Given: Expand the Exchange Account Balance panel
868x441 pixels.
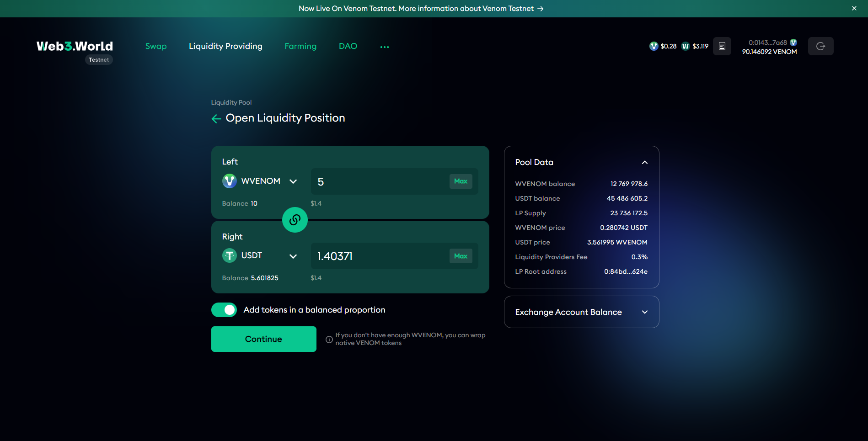Looking at the screenshot, I should [644, 312].
